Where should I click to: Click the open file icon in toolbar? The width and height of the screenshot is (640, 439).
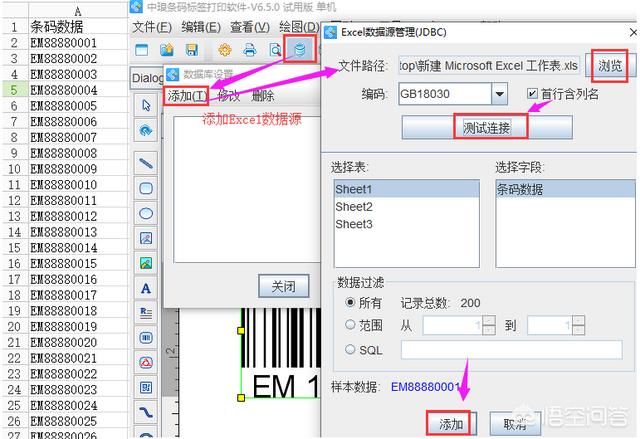coord(167,50)
